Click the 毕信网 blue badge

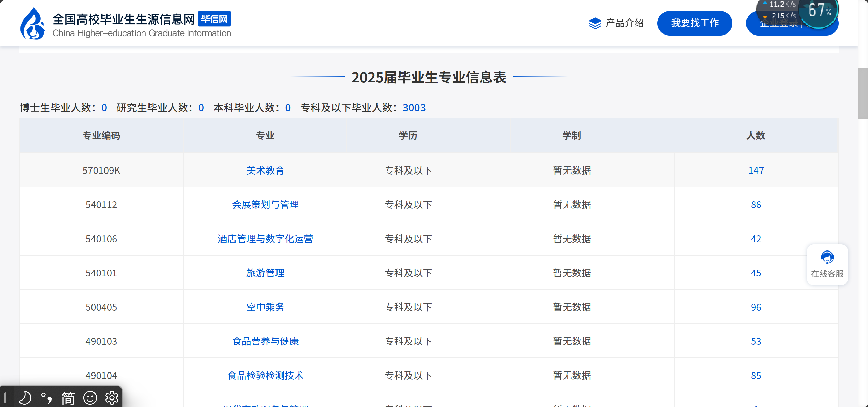tap(214, 19)
